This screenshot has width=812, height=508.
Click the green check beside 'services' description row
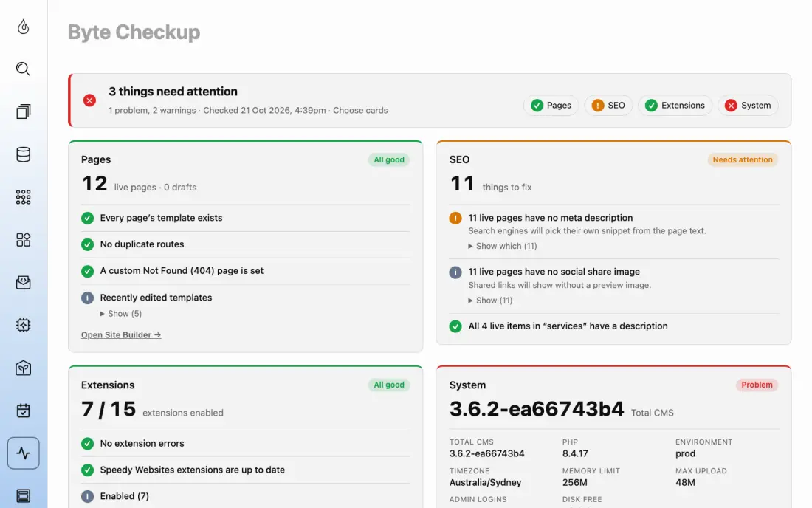tap(455, 326)
